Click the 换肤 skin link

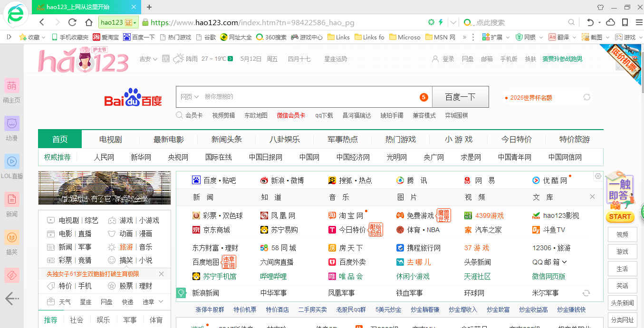(530, 59)
